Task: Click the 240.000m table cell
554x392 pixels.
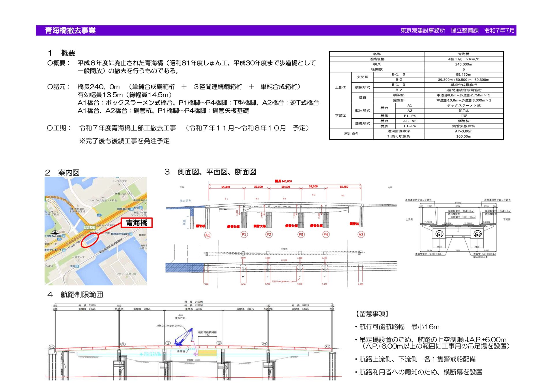Action: click(464, 64)
